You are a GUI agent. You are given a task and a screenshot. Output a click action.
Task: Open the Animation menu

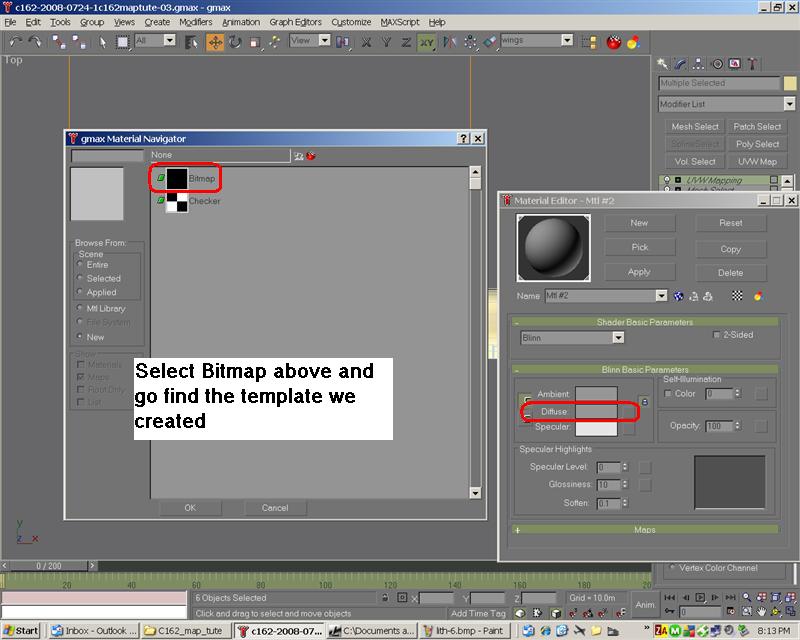(x=241, y=22)
